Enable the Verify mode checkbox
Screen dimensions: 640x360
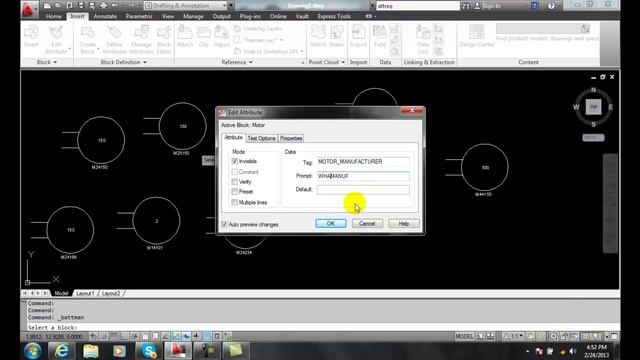coord(235,182)
